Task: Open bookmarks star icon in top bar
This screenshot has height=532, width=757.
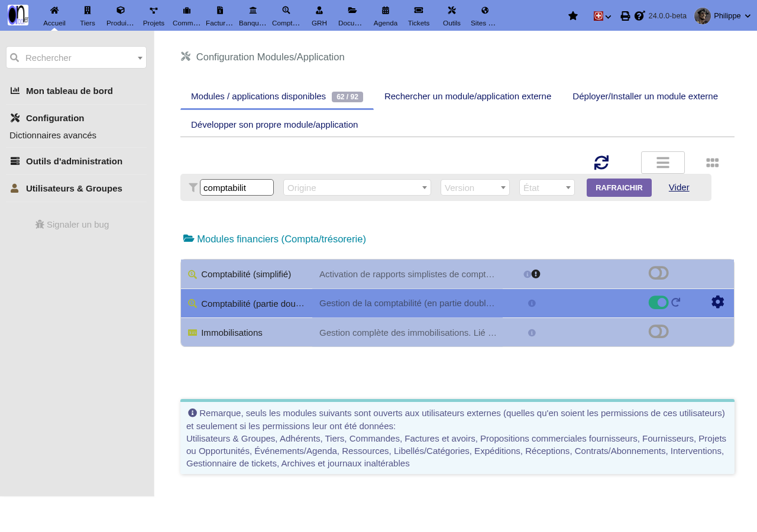Action: pyautogui.click(x=572, y=16)
